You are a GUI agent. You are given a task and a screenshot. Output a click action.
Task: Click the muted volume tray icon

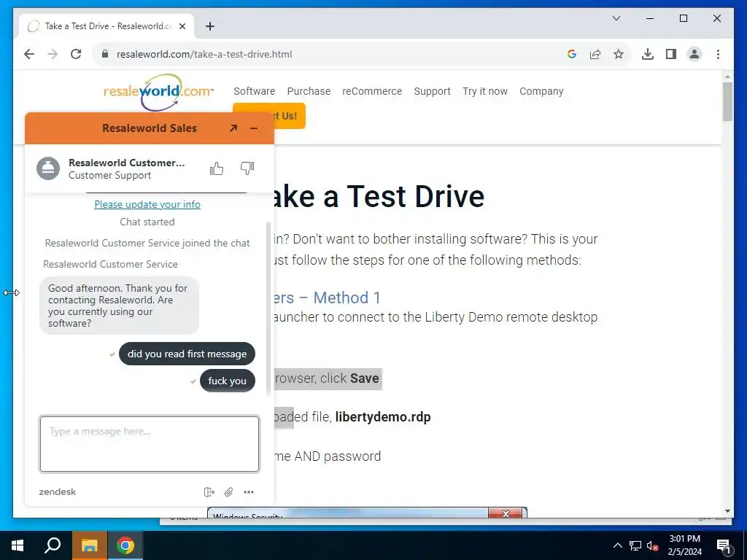[x=653, y=545]
